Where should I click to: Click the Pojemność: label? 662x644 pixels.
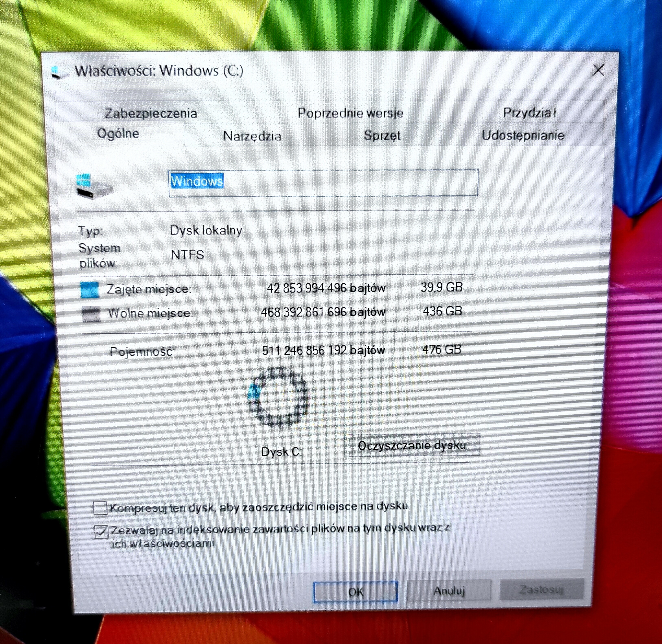click(x=142, y=352)
